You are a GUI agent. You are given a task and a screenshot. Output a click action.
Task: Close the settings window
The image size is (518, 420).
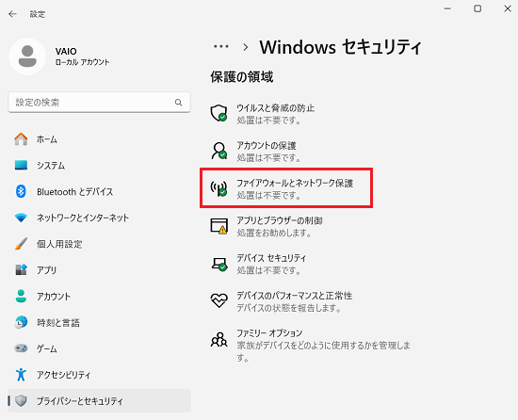point(508,8)
